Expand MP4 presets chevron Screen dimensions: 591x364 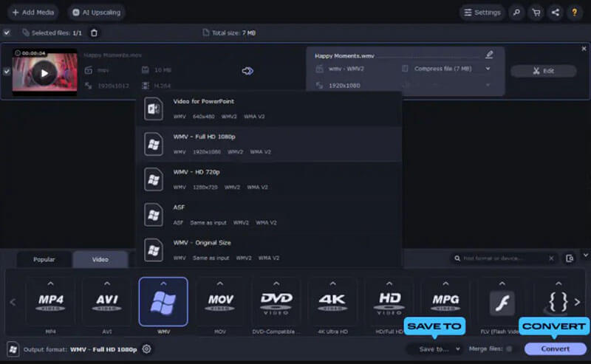[x=50, y=284]
